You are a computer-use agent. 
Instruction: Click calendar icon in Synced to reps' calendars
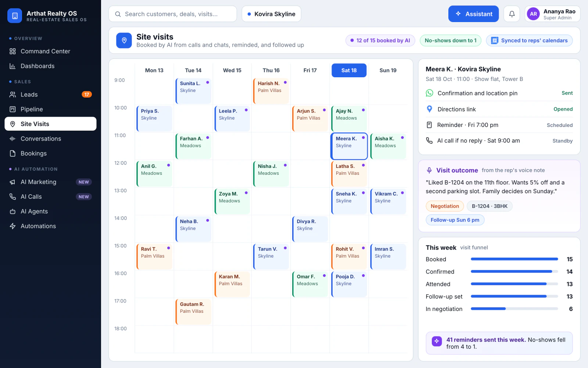(495, 40)
